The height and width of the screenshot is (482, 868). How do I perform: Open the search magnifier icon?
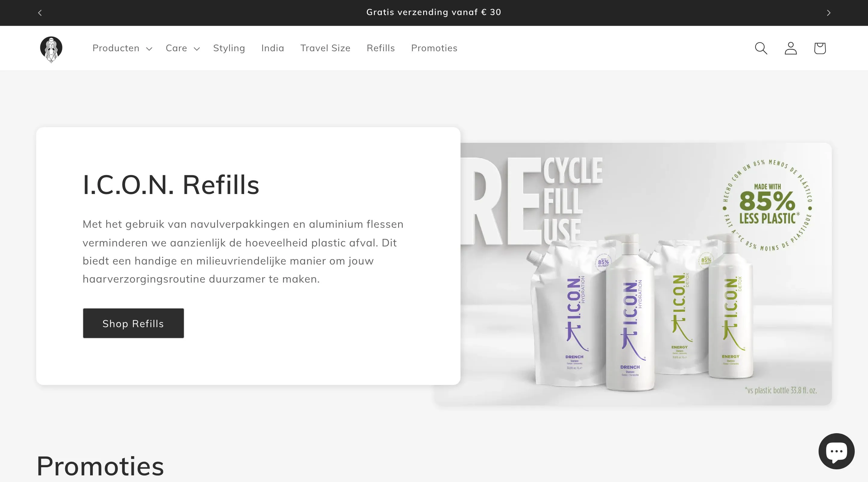point(761,48)
